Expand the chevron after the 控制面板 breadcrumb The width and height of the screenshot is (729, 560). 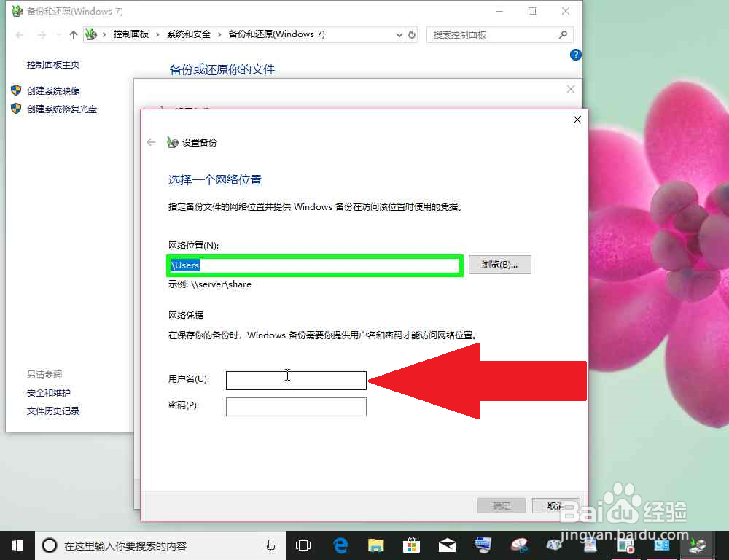click(x=157, y=34)
